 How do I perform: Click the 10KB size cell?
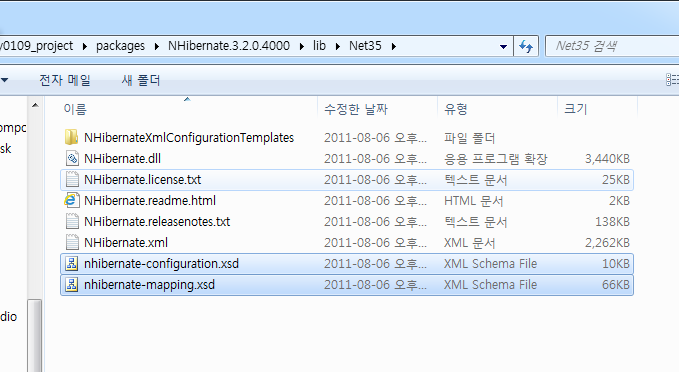pyautogui.click(x=615, y=264)
